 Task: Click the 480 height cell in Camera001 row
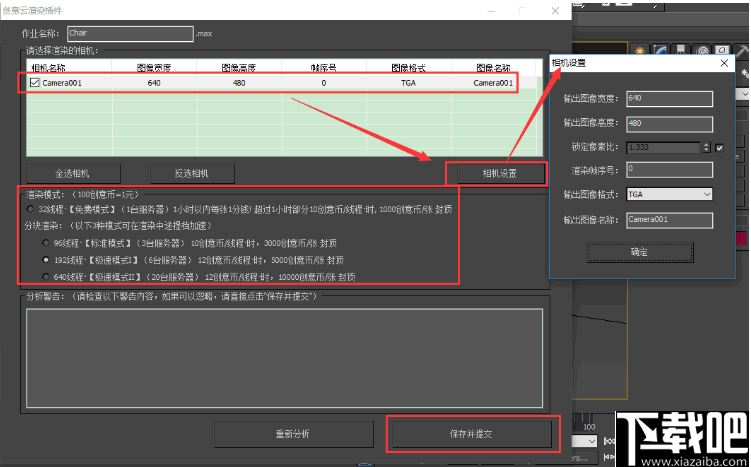coord(239,83)
